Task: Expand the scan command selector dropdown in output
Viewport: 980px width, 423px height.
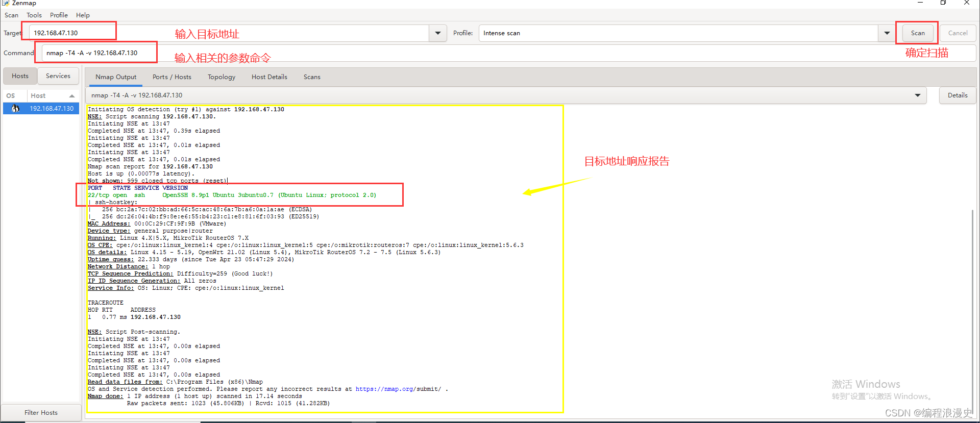Action: (918, 95)
